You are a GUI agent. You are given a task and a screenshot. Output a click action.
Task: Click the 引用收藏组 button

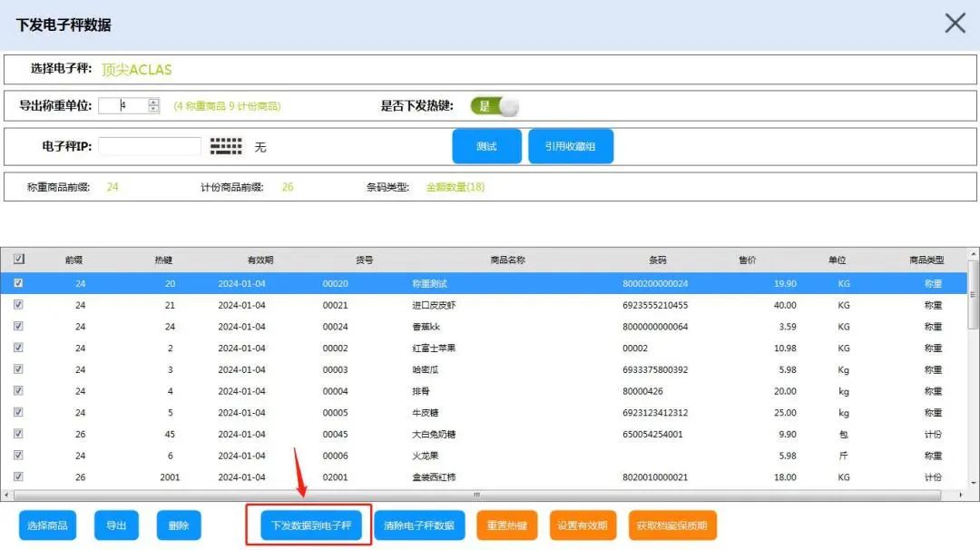[570, 146]
